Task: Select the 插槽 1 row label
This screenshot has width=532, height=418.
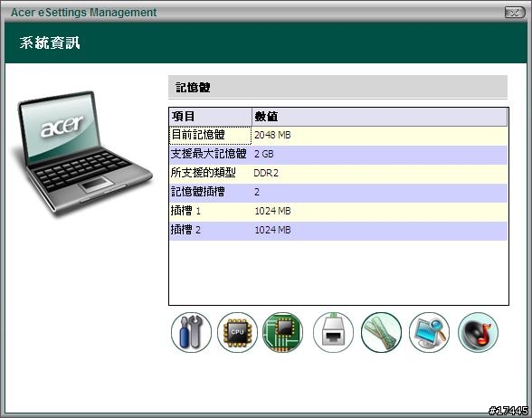Action: 185,211
